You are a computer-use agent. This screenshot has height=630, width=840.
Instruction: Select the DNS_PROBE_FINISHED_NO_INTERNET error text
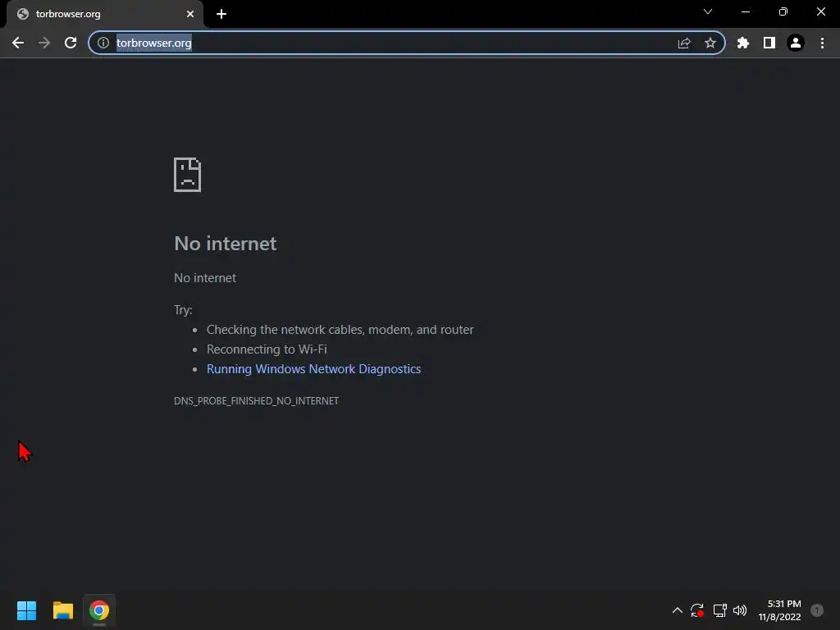click(256, 400)
